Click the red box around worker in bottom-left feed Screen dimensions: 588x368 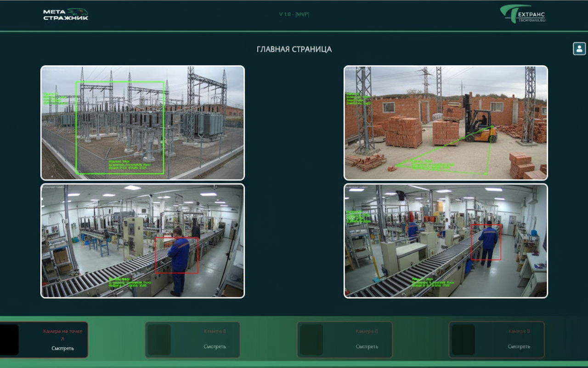176,255
